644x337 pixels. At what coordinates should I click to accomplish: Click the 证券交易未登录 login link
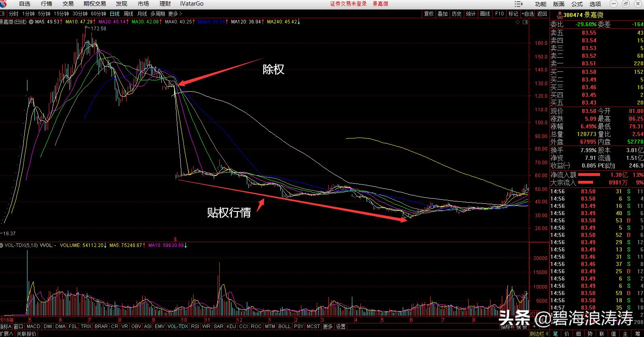click(348, 4)
